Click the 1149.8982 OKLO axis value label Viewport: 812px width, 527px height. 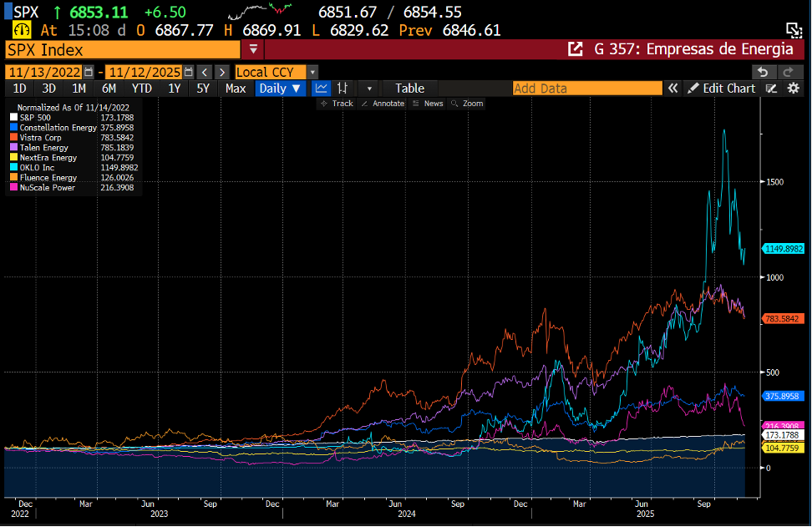click(x=784, y=249)
